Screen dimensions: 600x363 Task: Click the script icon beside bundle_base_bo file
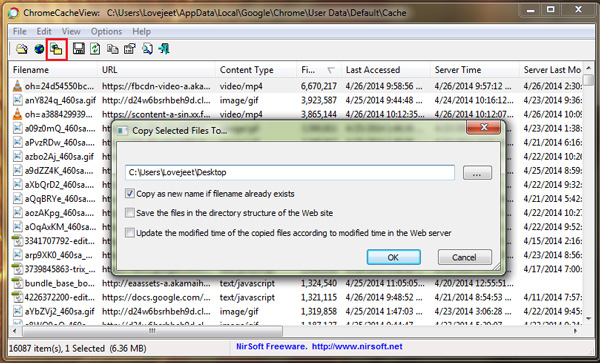(18, 283)
